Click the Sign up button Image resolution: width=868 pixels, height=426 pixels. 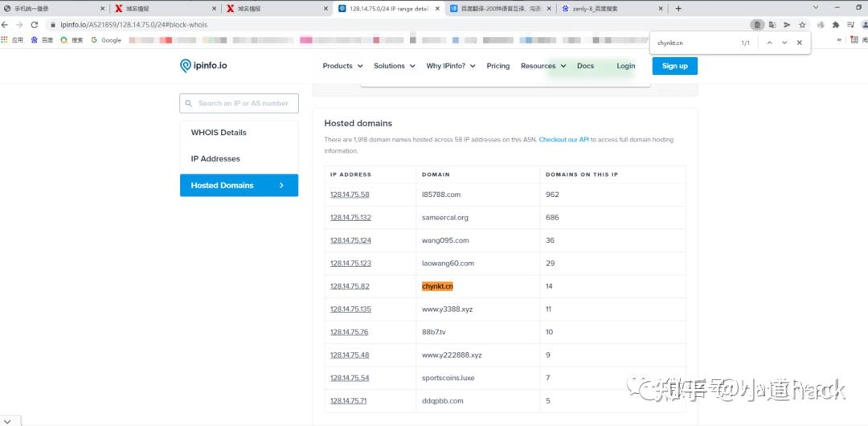click(x=675, y=66)
